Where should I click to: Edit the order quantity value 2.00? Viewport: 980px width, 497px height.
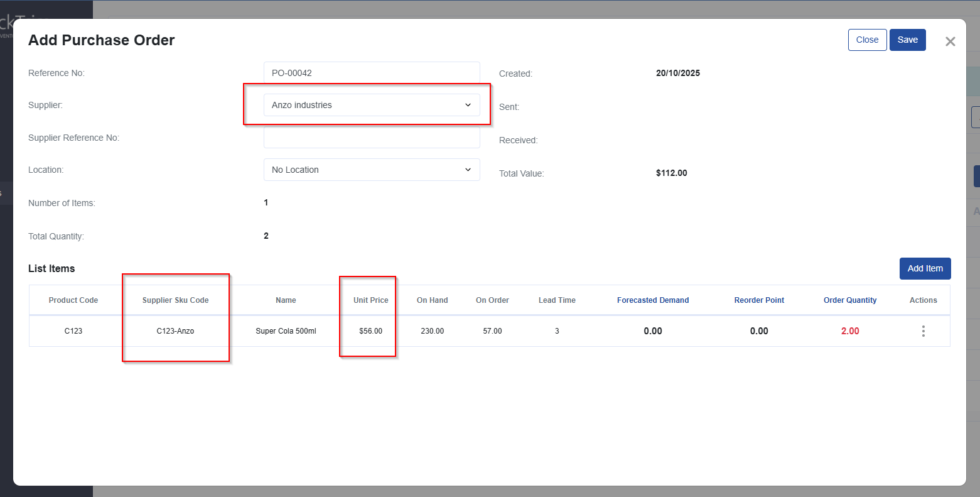click(850, 331)
